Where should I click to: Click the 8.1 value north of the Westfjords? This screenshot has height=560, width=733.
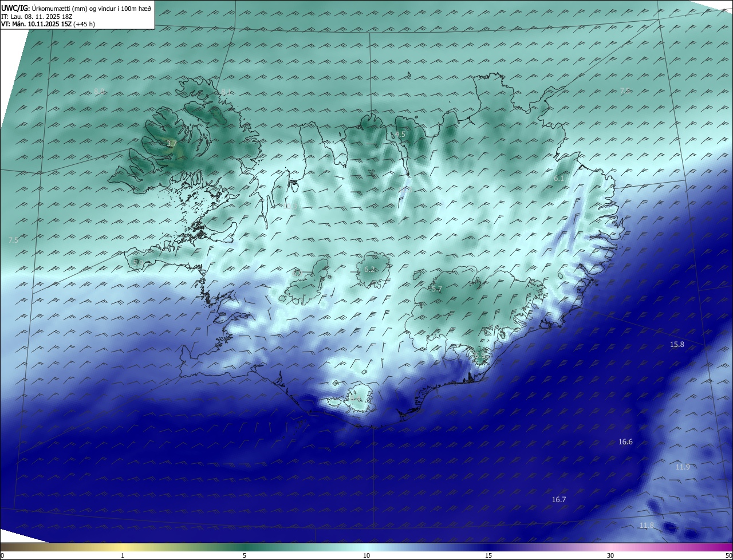point(225,92)
